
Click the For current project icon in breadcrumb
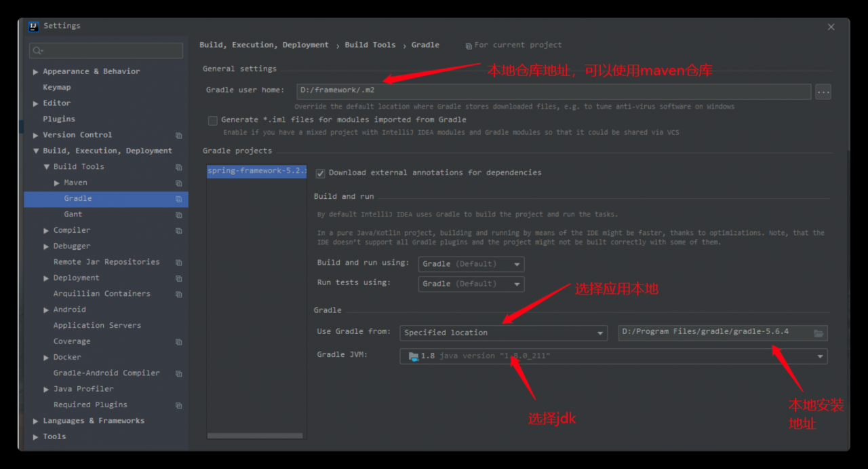point(469,46)
